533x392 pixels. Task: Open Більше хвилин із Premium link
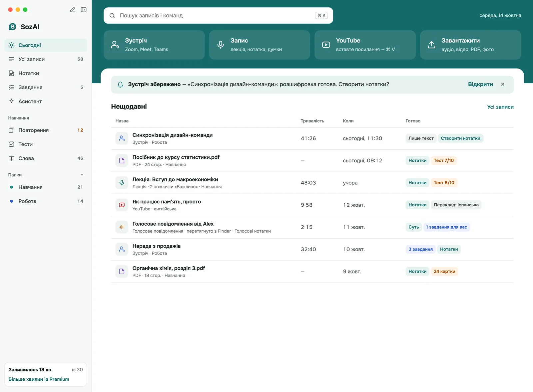pos(39,379)
